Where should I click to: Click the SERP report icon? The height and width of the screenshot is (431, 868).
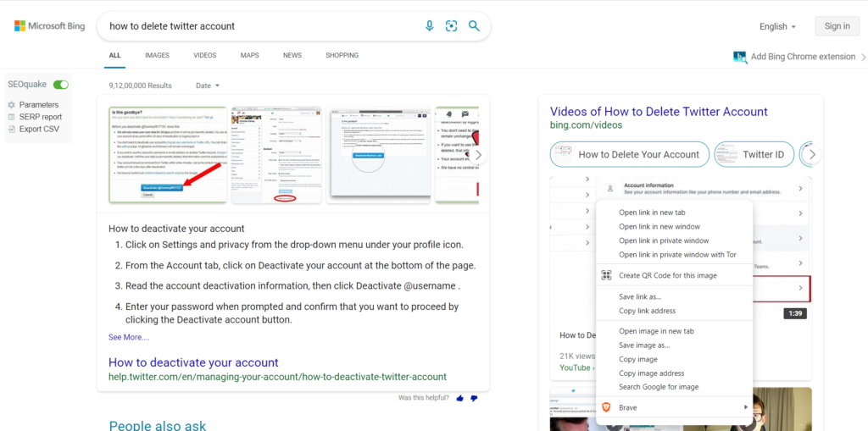coord(12,117)
